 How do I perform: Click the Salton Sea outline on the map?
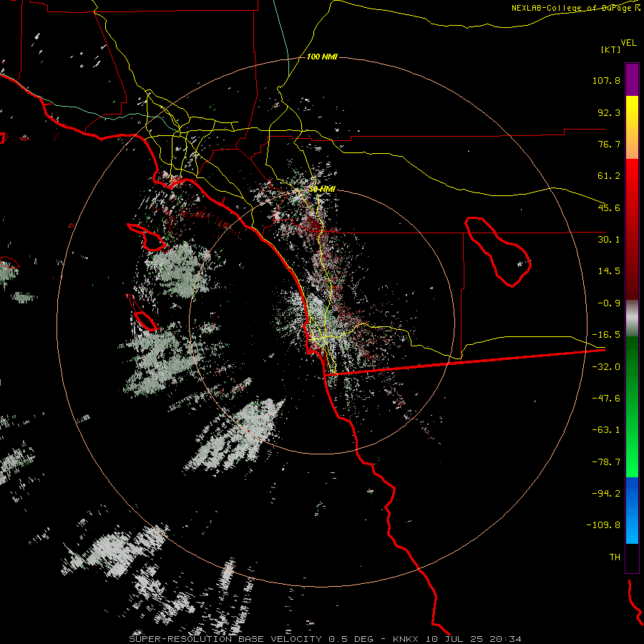(498, 251)
